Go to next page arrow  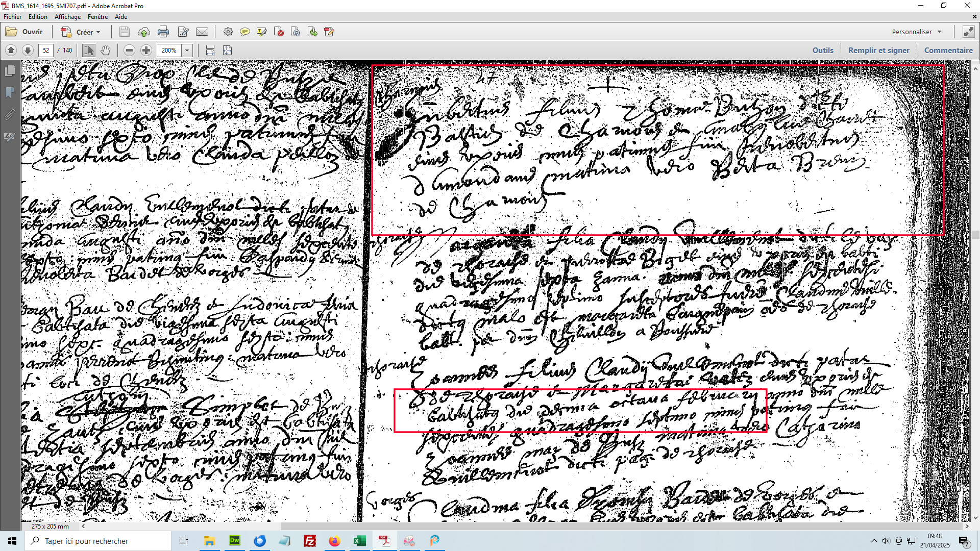(28, 51)
